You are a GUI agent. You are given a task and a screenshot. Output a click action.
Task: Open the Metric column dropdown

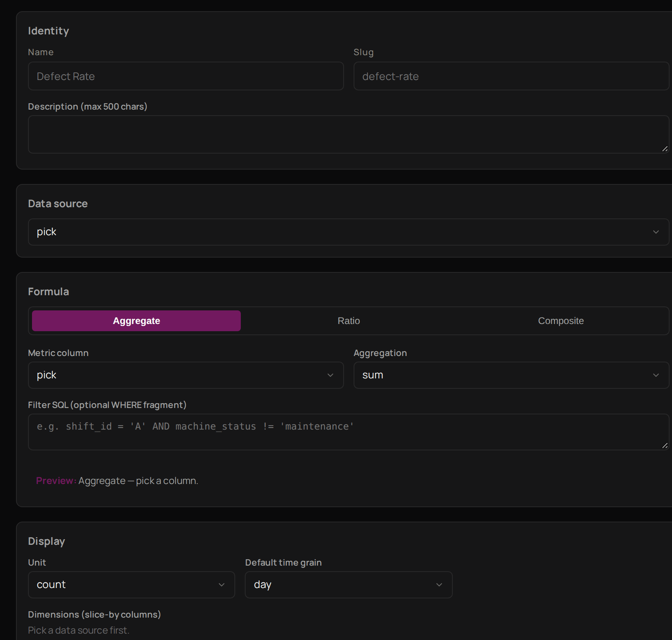point(186,375)
